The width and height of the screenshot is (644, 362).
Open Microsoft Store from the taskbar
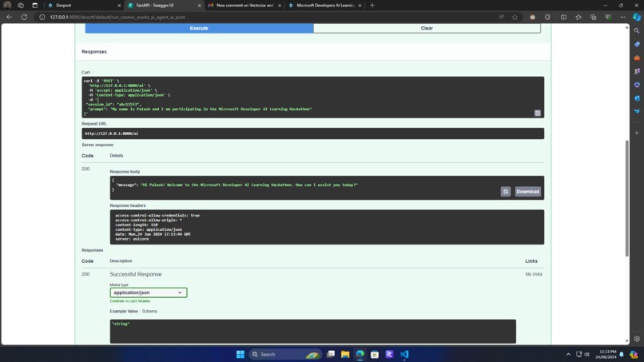click(375, 354)
